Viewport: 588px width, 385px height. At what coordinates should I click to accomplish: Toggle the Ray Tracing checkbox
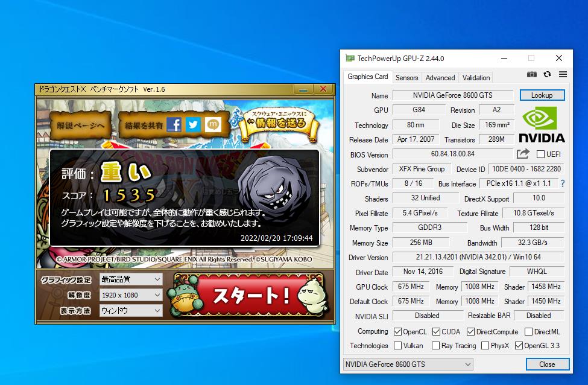tap(435, 346)
